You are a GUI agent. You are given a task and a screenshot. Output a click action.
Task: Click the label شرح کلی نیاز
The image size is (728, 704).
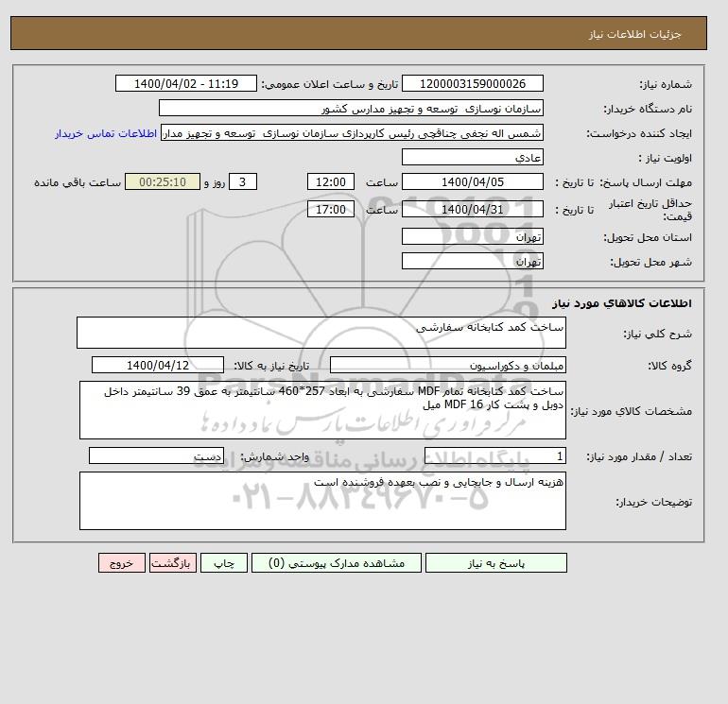(657, 334)
